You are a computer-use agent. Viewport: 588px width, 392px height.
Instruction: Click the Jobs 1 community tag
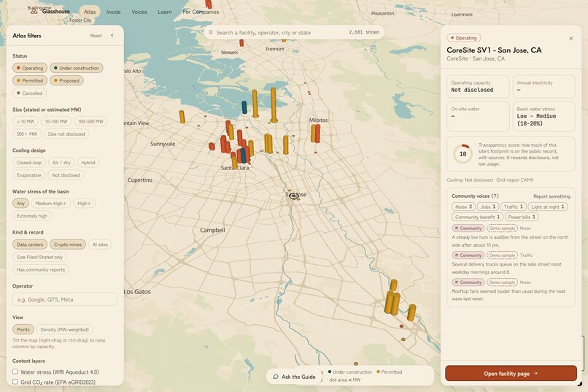click(488, 207)
